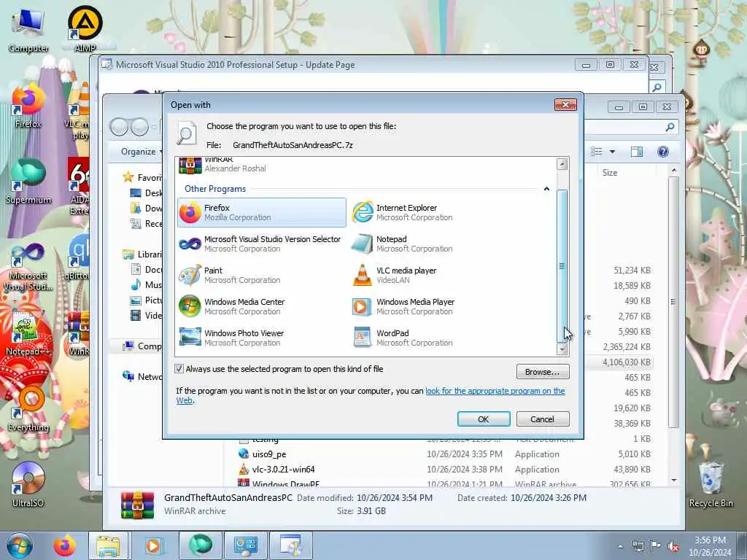Click the 4,106,030 KB size cell
Viewport: 747px width, 560px height.
click(x=626, y=362)
